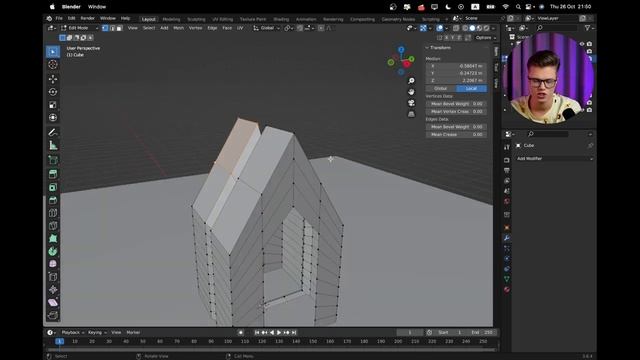Switch to UV Editing workspace tab
This screenshot has height=360, width=640.
click(222, 19)
